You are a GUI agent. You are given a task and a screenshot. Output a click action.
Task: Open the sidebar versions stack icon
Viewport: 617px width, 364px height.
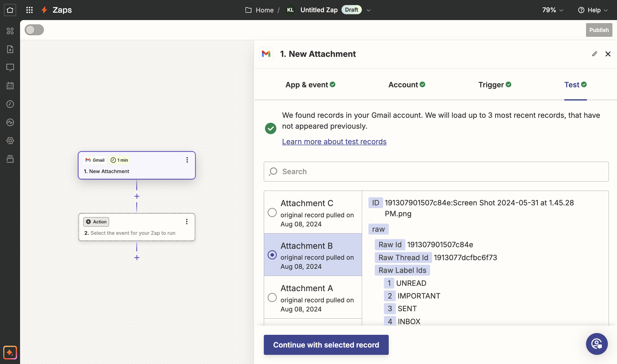pos(10,159)
